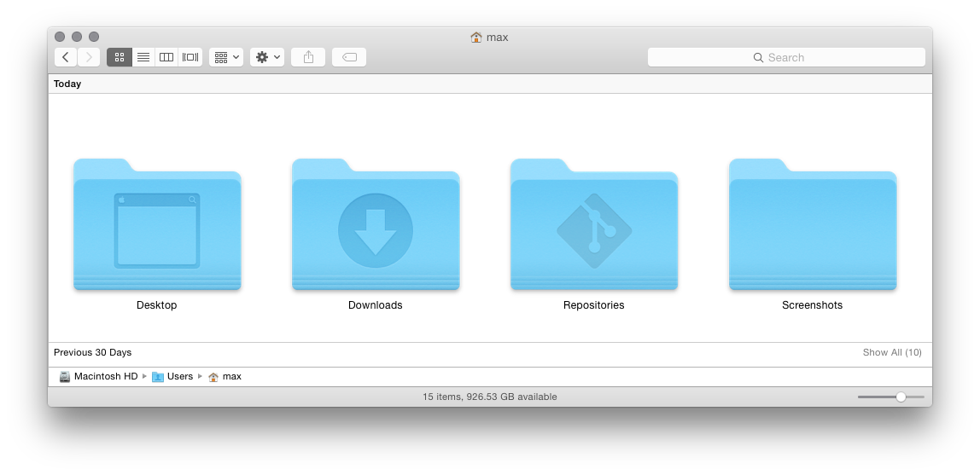Click max home folder in path bar
This screenshot has height=475, width=980.
point(225,376)
